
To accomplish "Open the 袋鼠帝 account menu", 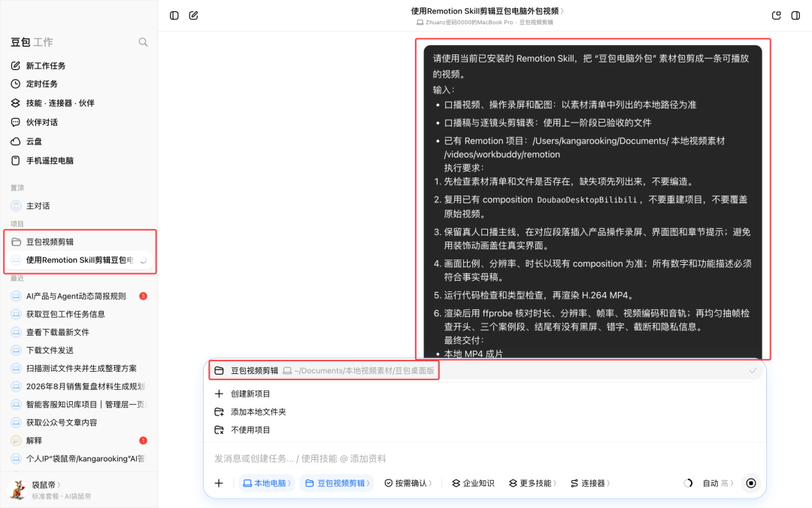I will [46, 485].
